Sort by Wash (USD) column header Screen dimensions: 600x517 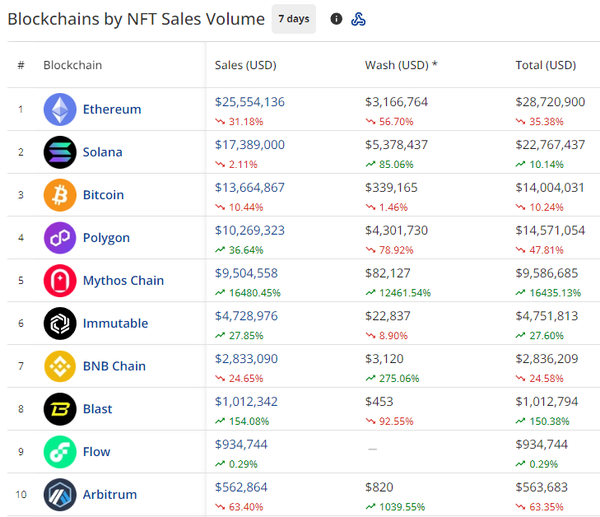tap(401, 66)
